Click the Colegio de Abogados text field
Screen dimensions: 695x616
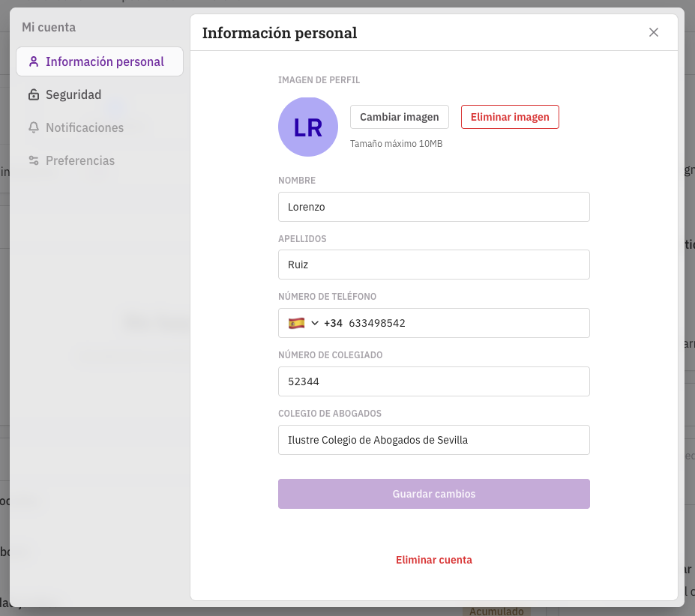coord(433,440)
